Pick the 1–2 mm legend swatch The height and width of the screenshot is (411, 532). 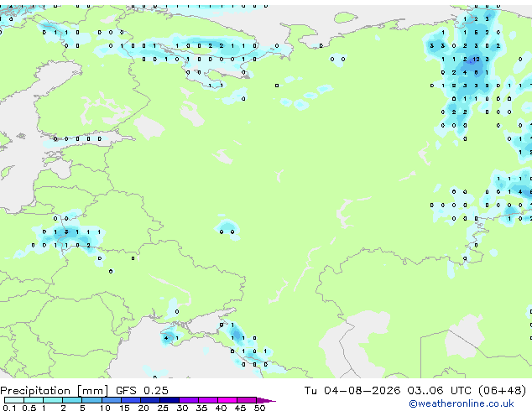click(x=53, y=400)
